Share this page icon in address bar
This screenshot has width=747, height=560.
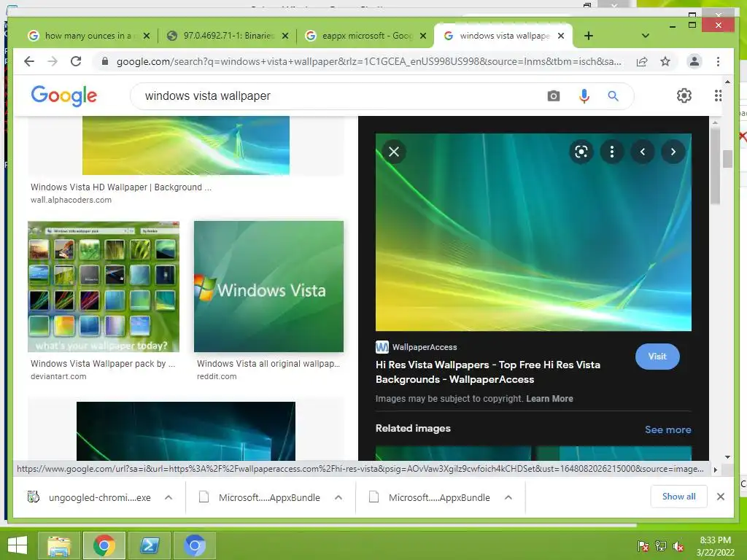pyautogui.click(x=642, y=61)
